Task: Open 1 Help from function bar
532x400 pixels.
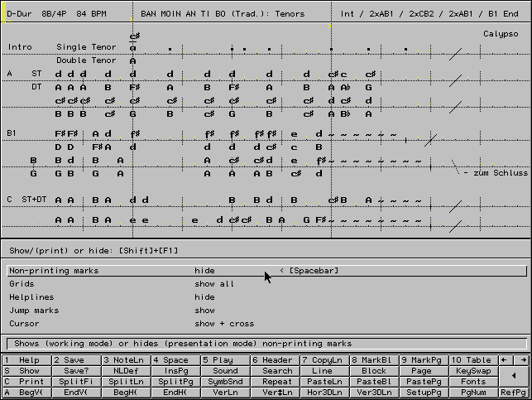Action: pyautogui.click(x=26, y=360)
